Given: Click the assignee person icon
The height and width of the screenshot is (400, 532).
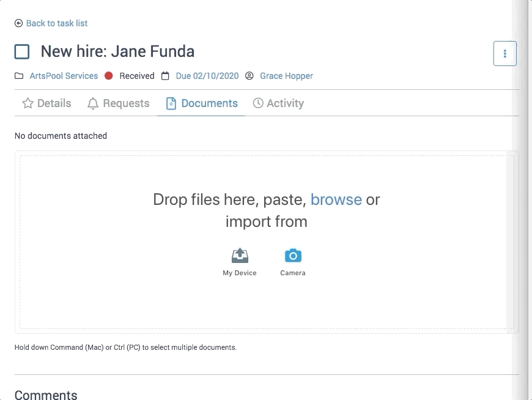Looking at the screenshot, I should 249,76.
